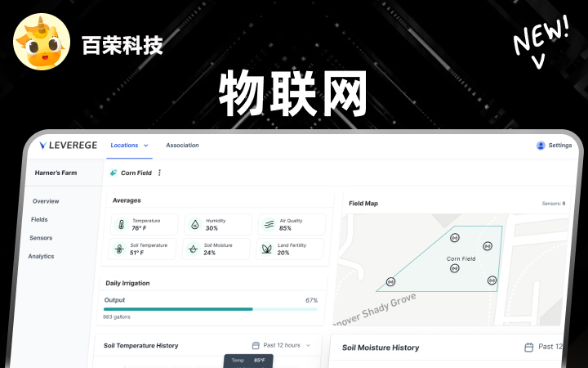588x368 pixels.
Task: Select Overview in the sidebar
Action: pos(46,201)
